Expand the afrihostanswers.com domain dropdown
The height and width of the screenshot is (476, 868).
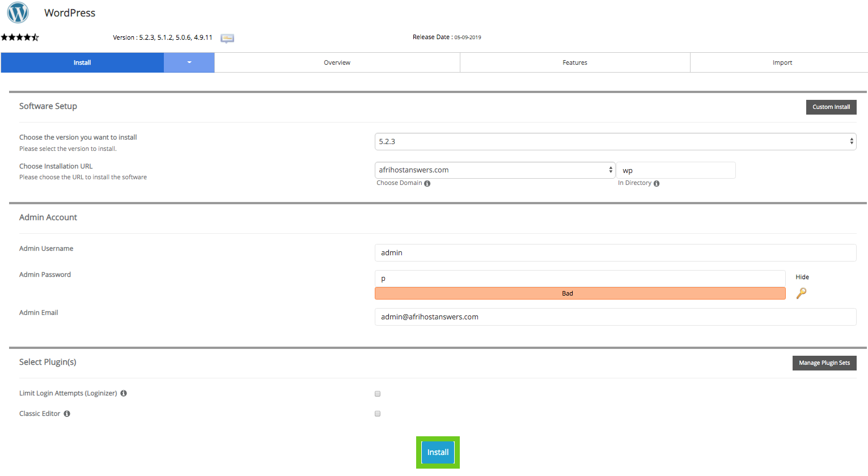pos(495,170)
